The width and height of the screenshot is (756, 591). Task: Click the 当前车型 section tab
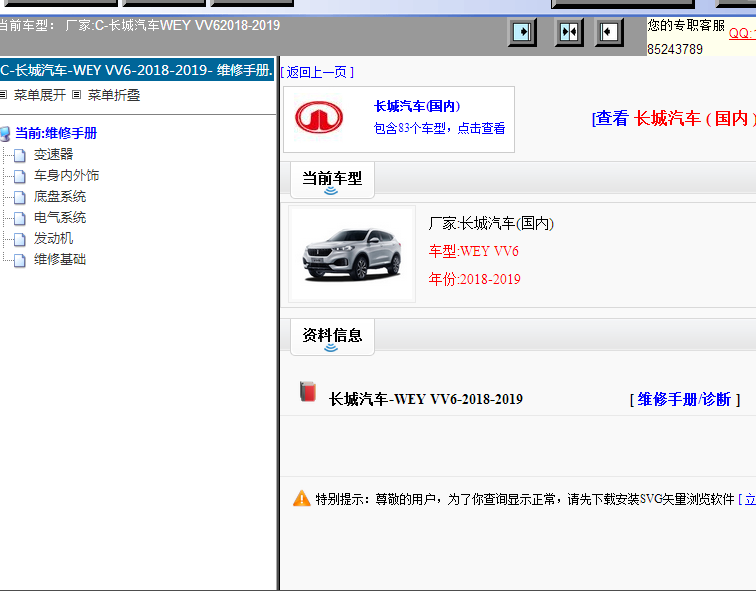coord(332,180)
